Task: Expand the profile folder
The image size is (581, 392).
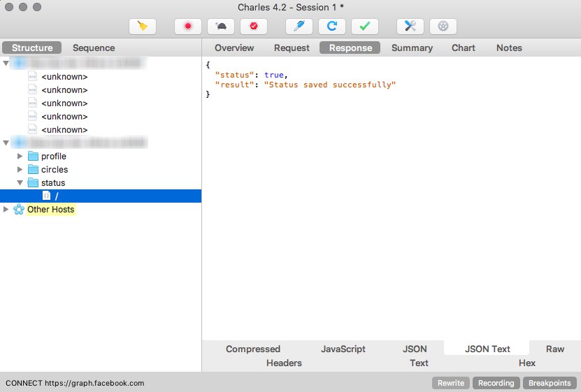Action: point(20,157)
